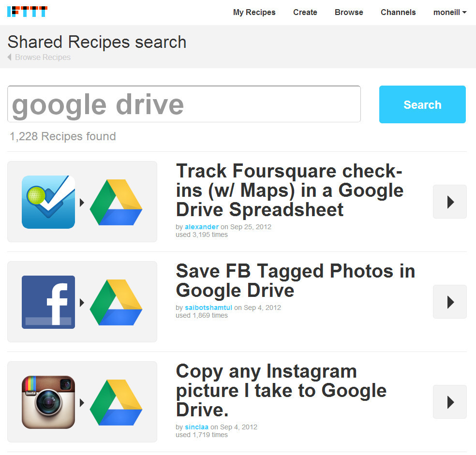Click the Instagram channel icon
476x455 pixels.
click(x=48, y=402)
